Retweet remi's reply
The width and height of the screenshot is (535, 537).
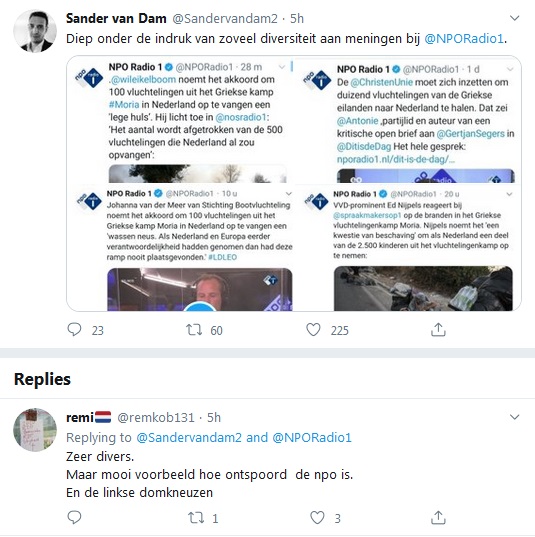196,517
